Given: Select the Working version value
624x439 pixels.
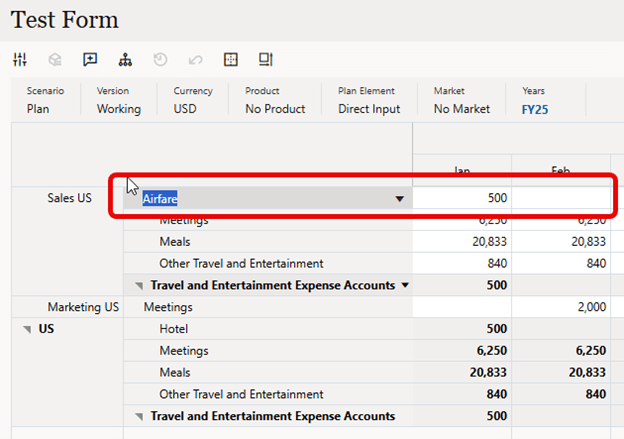Looking at the screenshot, I should tap(118, 109).
